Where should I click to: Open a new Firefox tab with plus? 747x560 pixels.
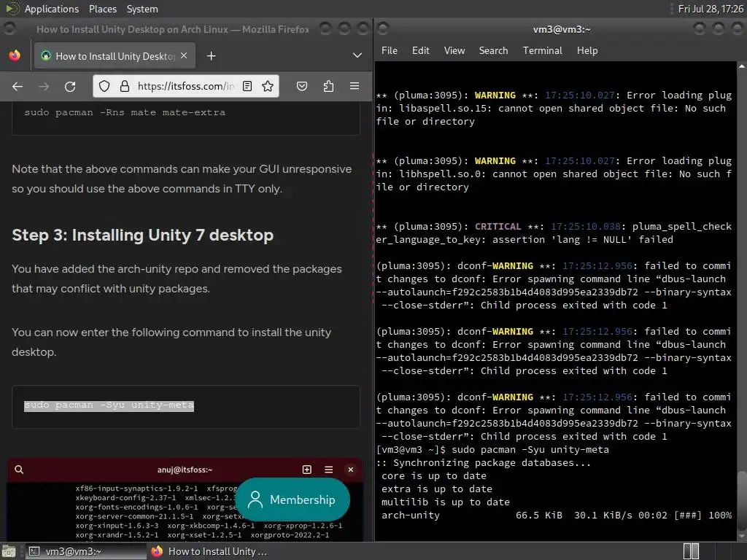211,56
